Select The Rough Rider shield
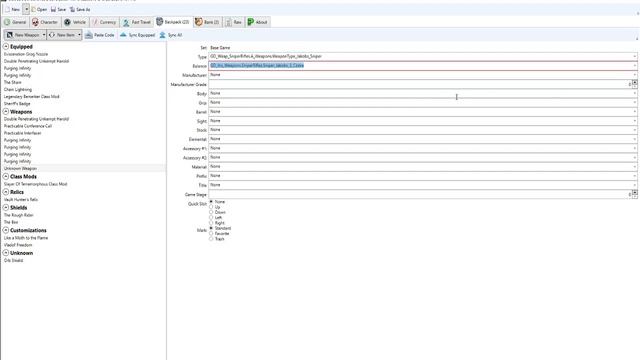Image resolution: width=640 pixels, height=360 pixels. point(18,215)
